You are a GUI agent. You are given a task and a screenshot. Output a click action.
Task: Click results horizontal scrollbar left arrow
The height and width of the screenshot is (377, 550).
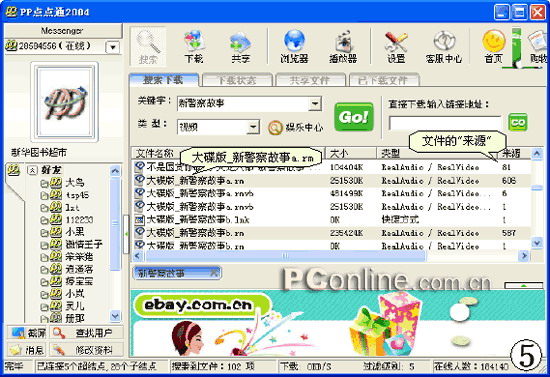coord(138,256)
